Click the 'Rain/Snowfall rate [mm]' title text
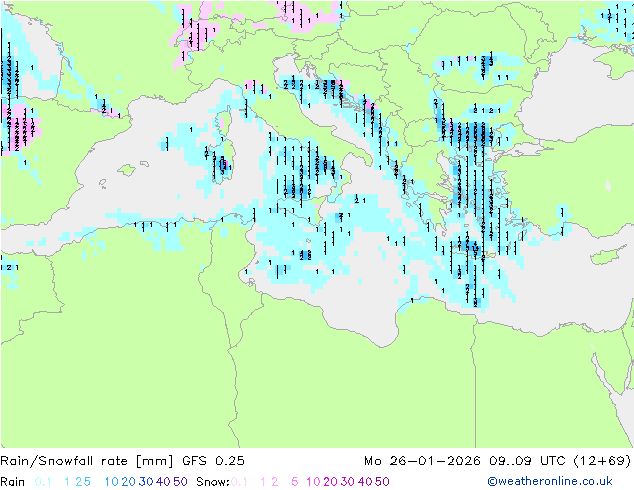This screenshot has height=490, width=634. pyautogui.click(x=87, y=461)
